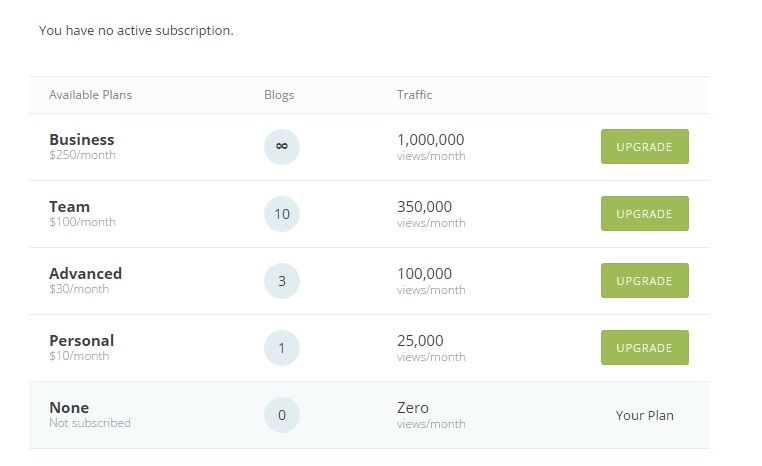Upgrade to the Business plan

[x=644, y=146]
